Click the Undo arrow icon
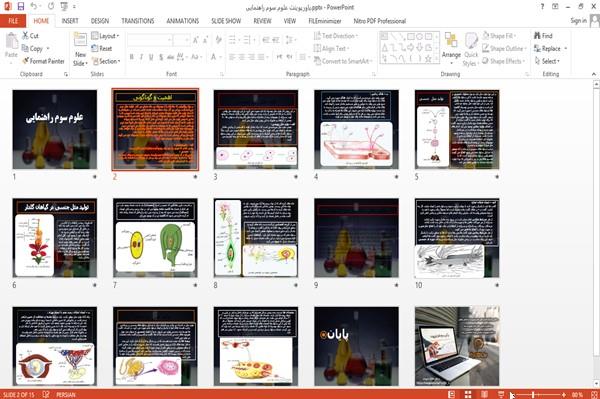The image size is (600, 399). coord(33,6)
